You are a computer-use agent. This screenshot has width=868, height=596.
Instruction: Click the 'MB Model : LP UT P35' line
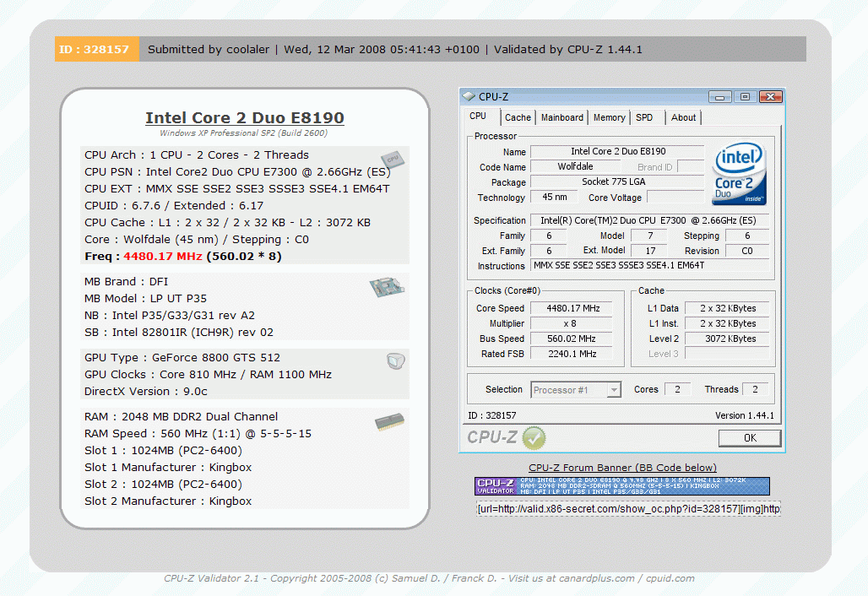145,299
